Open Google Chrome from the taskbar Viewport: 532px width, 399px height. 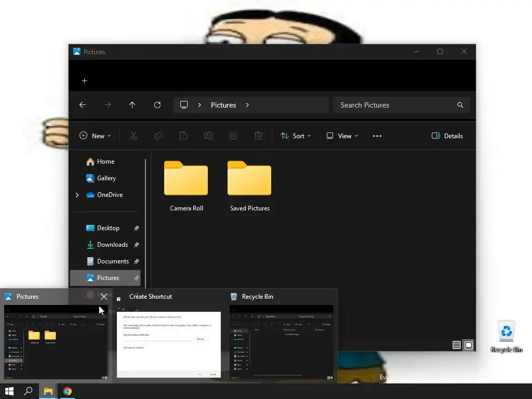pyautogui.click(x=68, y=391)
